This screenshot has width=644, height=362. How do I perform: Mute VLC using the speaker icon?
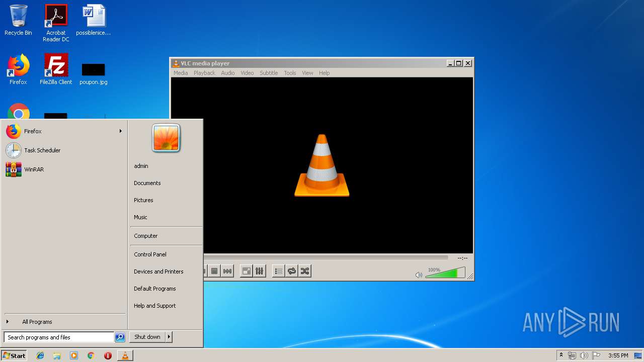[x=419, y=275]
